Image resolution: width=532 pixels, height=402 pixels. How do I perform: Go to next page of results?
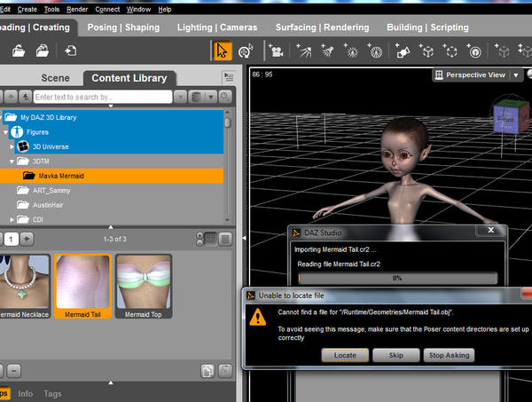pyautogui.click(x=27, y=239)
